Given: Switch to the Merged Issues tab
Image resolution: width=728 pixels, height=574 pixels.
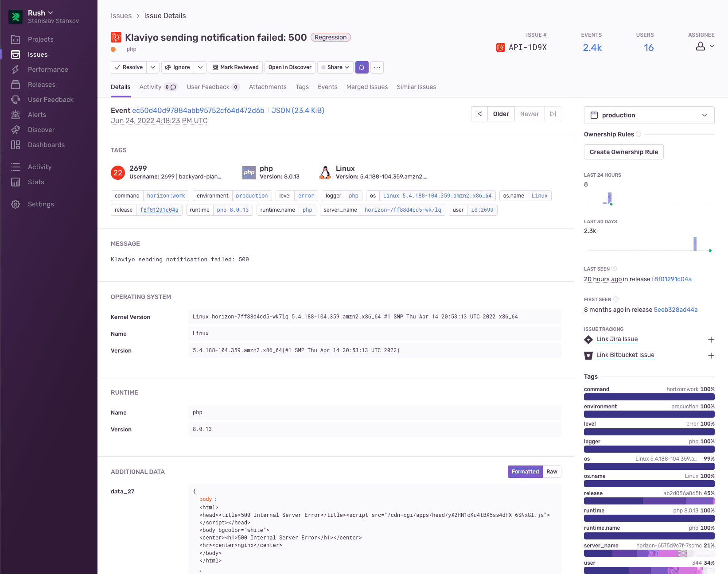Looking at the screenshot, I should 367,87.
